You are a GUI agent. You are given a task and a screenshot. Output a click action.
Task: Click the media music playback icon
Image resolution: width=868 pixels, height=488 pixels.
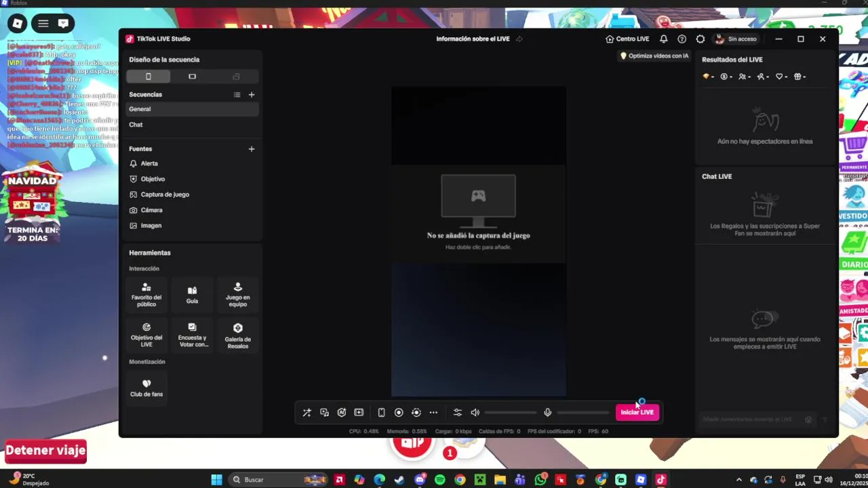[324, 413]
